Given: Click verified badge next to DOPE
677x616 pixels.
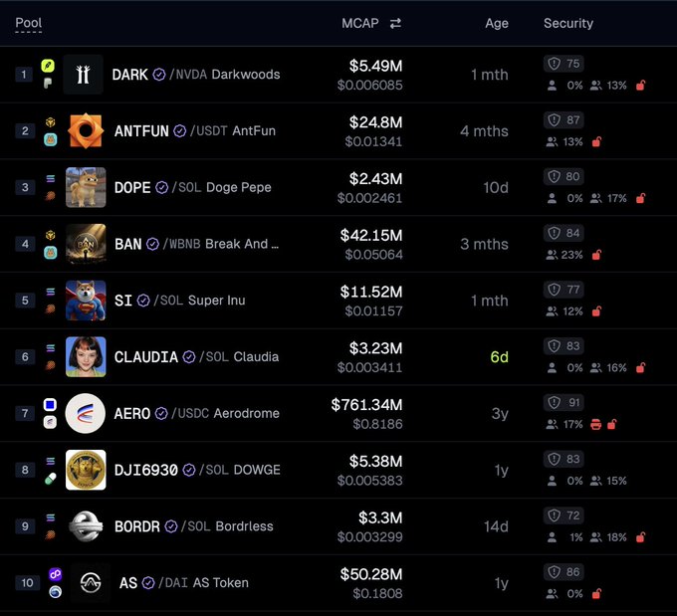Looking at the screenshot, I should click(x=161, y=187).
